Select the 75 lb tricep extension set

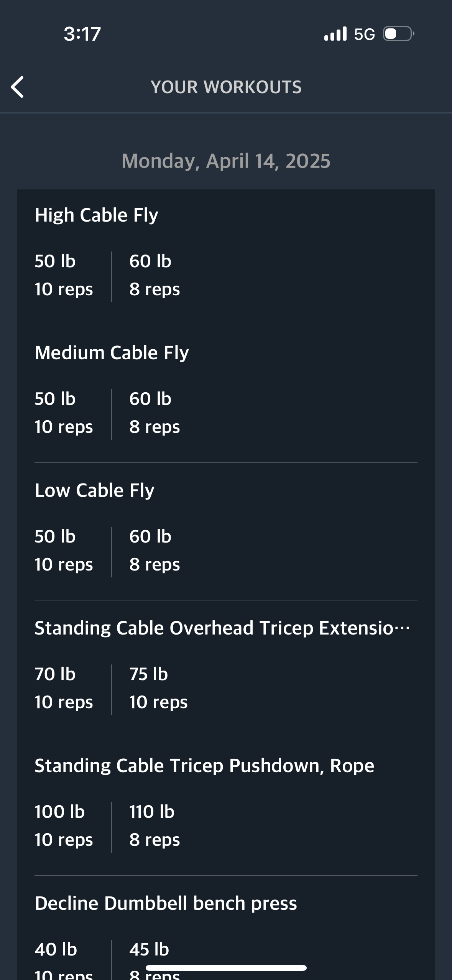coord(158,688)
